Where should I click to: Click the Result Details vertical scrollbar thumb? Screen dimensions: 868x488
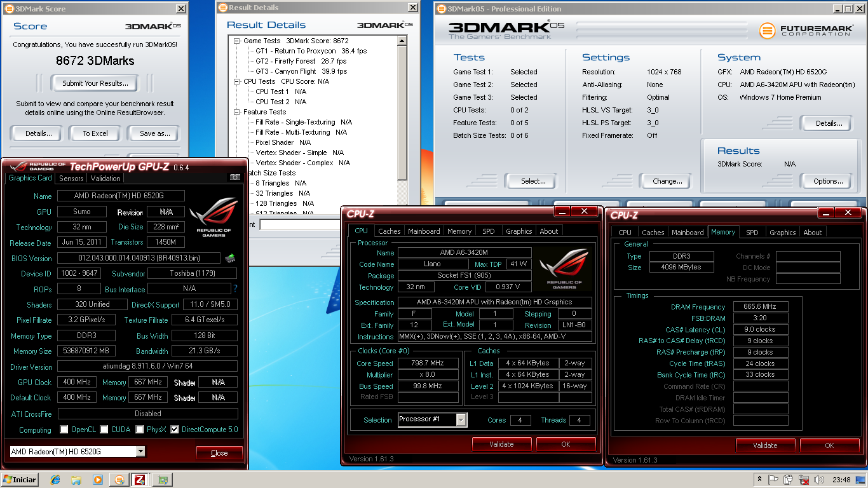point(402,112)
